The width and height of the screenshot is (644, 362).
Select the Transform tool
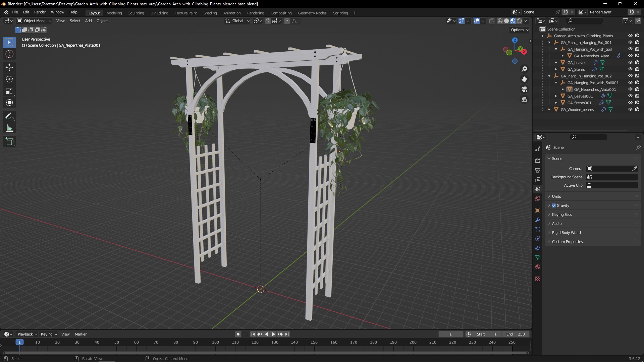tap(9, 103)
